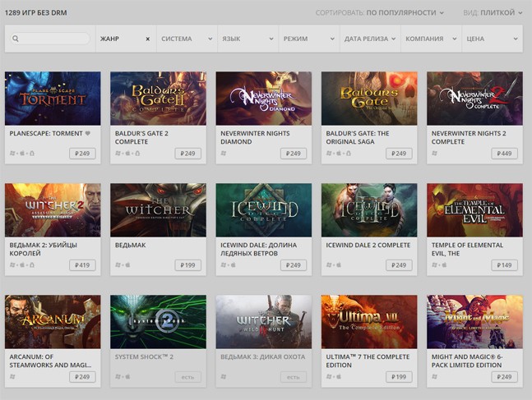Click Mac icon under System Shock 2
The width and height of the screenshot is (532, 400).
tap(128, 377)
